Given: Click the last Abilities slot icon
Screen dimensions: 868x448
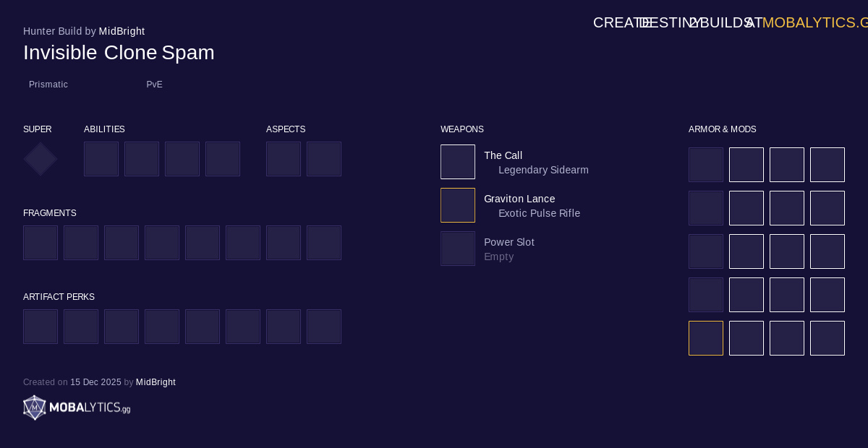Looking at the screenshot, I should (x=223, y=159).
